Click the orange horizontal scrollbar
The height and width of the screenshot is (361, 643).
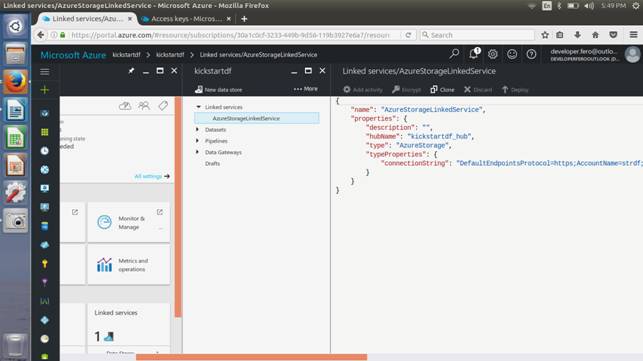[251, 357]
